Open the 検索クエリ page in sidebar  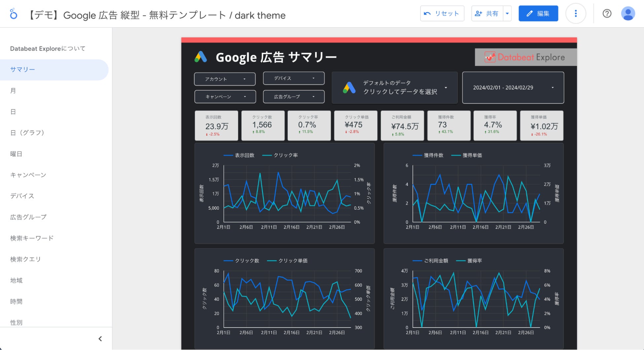click(54, 260)
